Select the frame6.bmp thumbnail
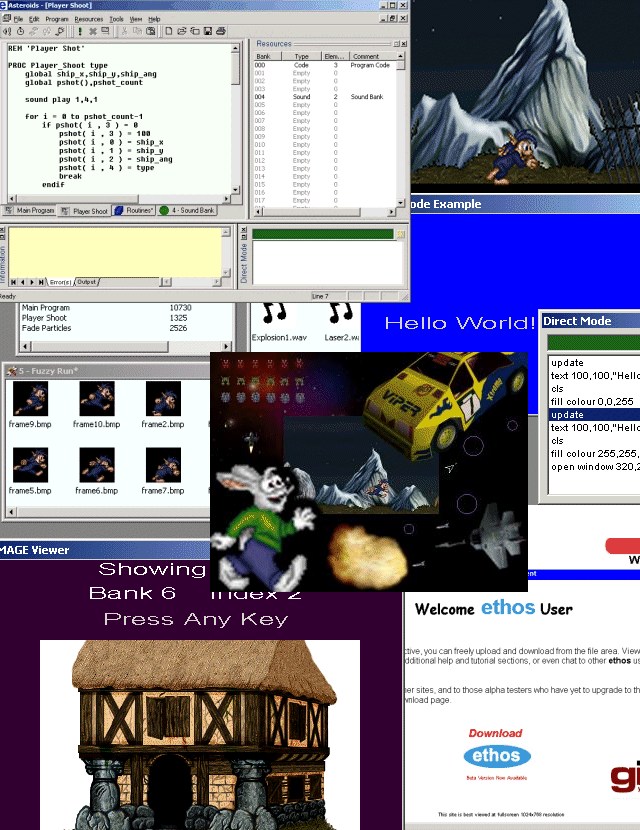This screenshot has height=830, width=640. [x=97, y=465]
